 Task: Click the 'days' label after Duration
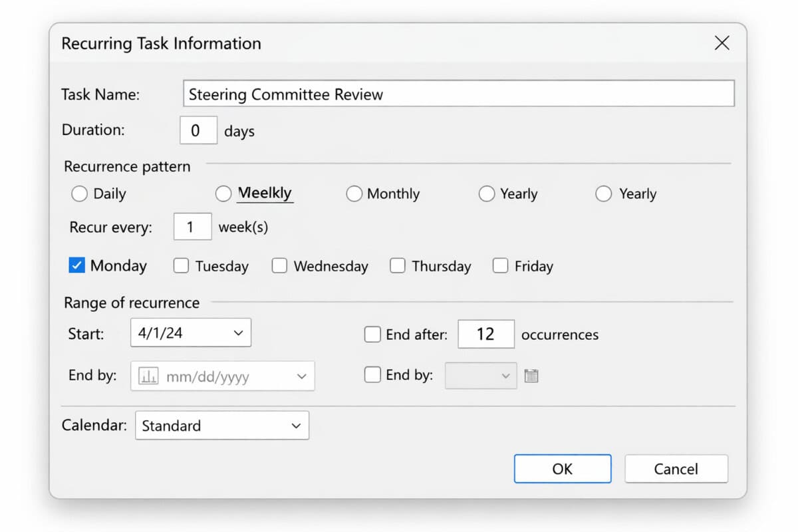point(239,131)
